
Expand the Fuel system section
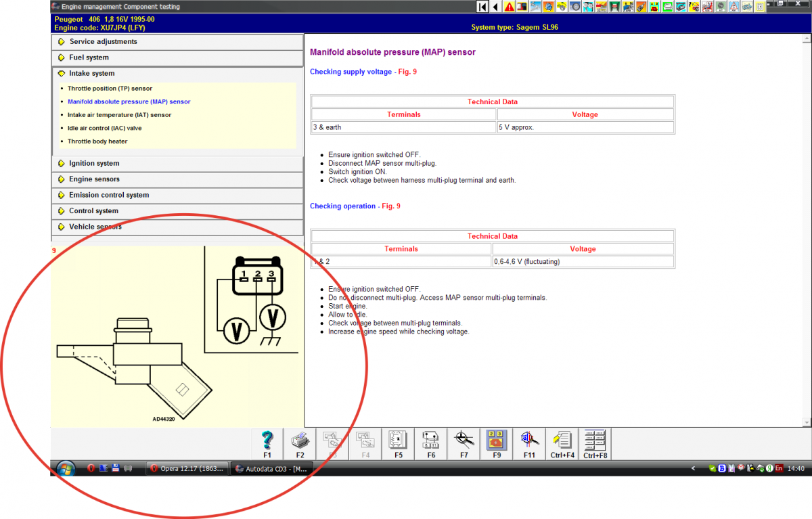click(x=89, y=58)
